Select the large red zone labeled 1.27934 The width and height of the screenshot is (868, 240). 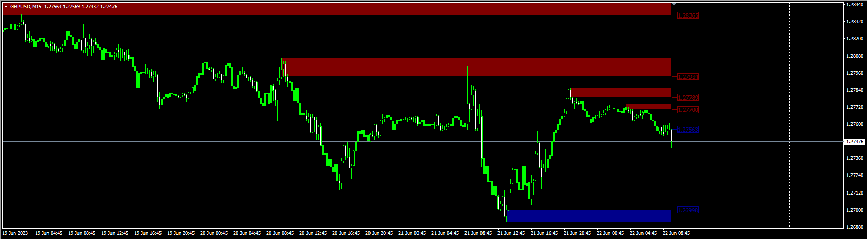(476, 68)
